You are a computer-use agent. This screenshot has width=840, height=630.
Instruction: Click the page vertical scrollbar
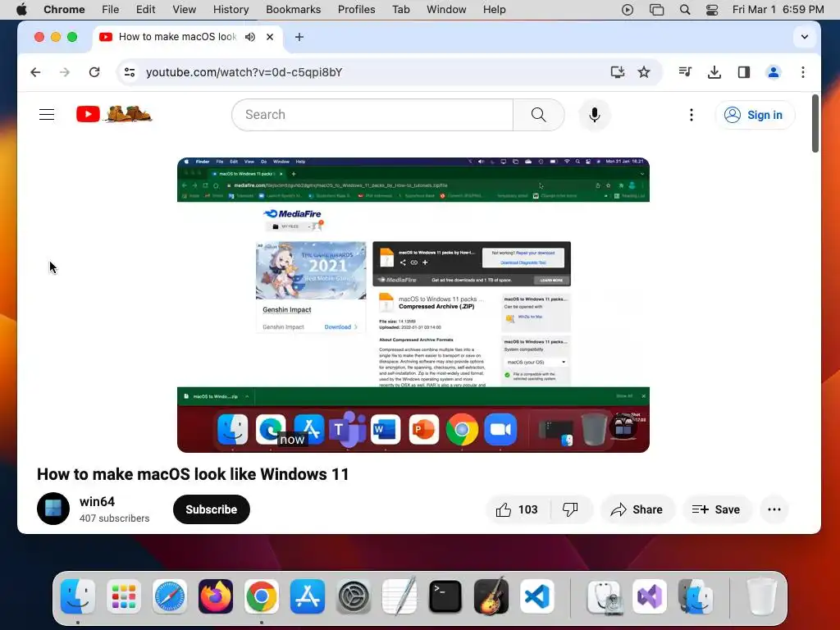pos(815,123)
